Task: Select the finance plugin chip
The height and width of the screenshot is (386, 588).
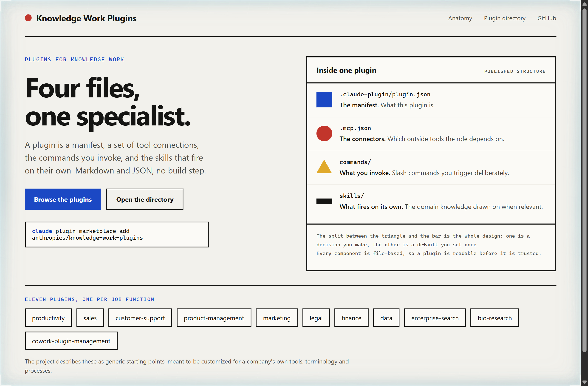Action: (351, 318)
